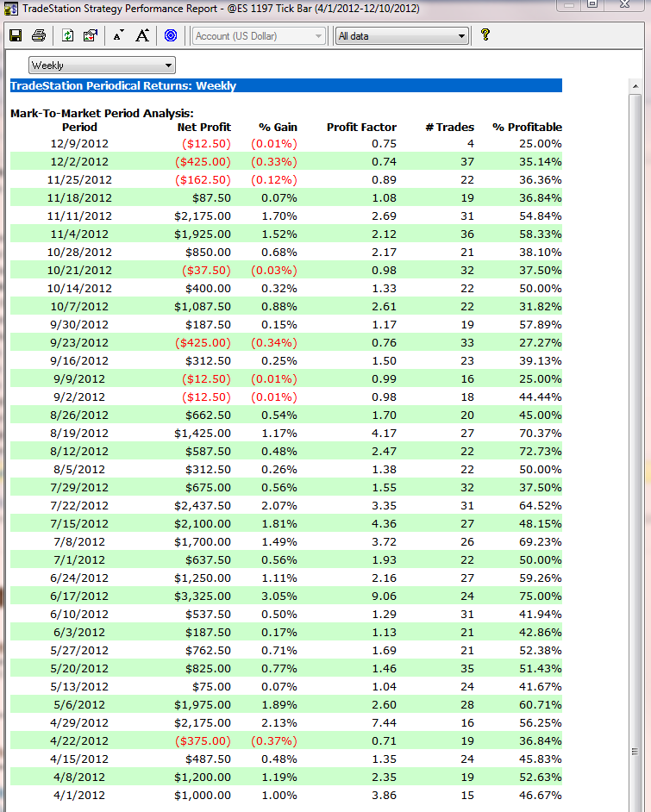Select the 11/11/2012 period cell
This screenshot has height=812, width=651.
pos(79,216)
